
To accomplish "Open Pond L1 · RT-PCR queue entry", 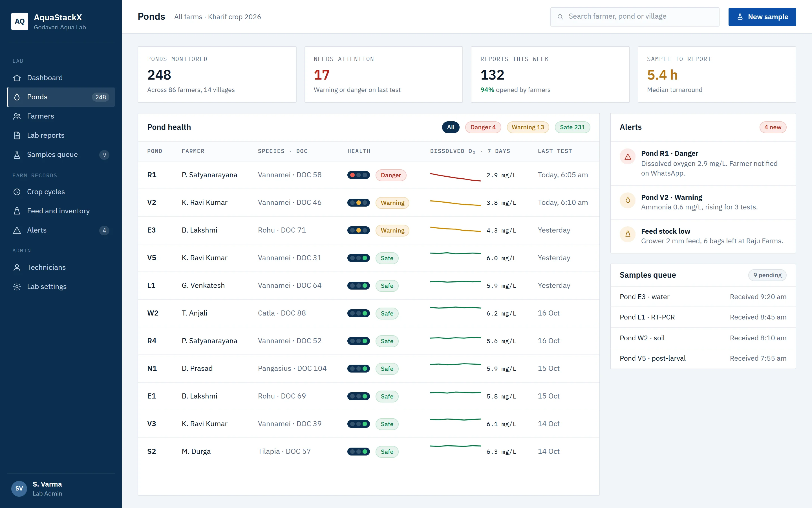I will coord(703,317).
